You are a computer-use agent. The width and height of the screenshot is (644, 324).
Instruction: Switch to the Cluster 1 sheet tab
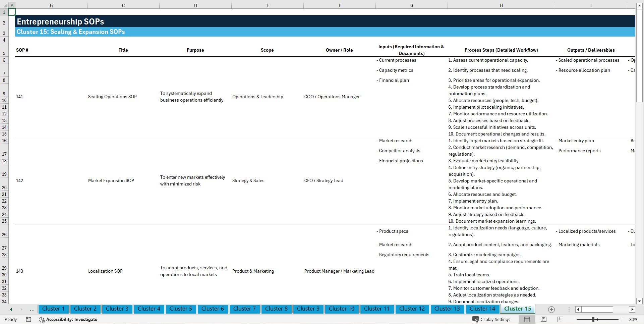[x=53, y=309]
